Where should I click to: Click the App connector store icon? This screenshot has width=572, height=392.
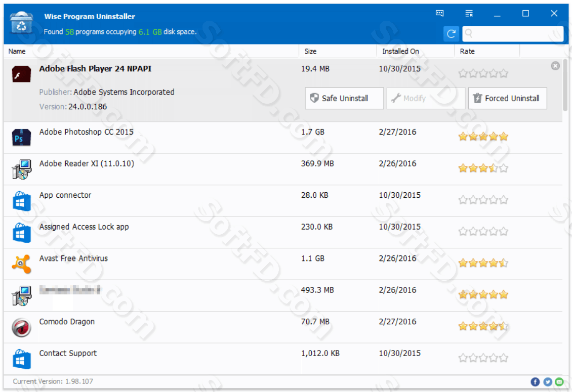(x=21, y=201)
